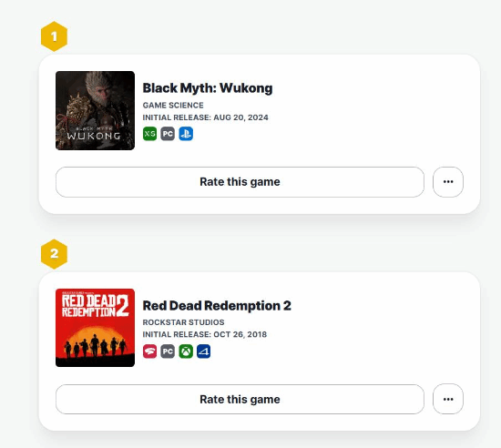The image size is (501, 448).
Task: Click the PS4 icon under Red Dead Redemption 2
Action: 203,351
